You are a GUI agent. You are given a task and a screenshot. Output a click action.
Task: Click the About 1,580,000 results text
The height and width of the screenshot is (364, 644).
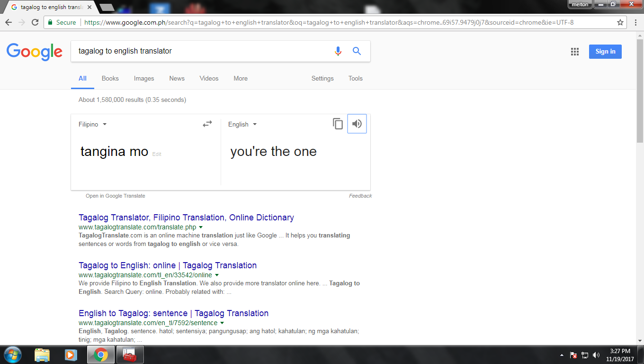pyautogui.click(x=132, y=100)
